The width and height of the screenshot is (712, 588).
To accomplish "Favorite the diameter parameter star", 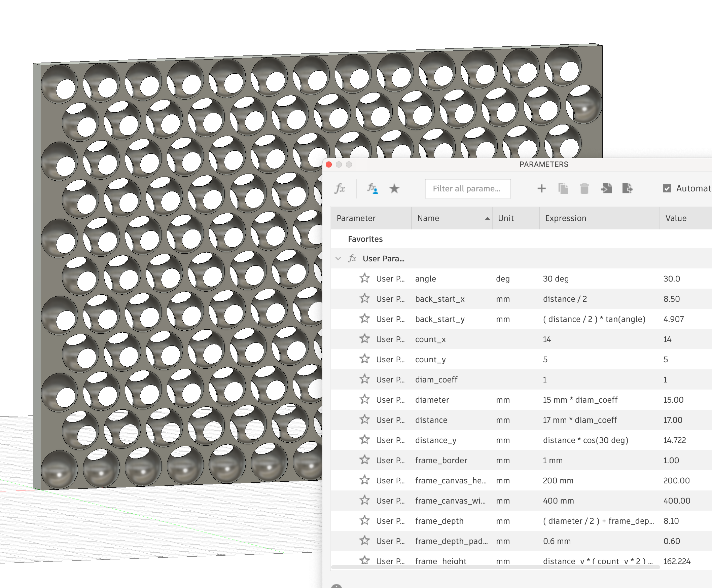I will coord(364,399).
